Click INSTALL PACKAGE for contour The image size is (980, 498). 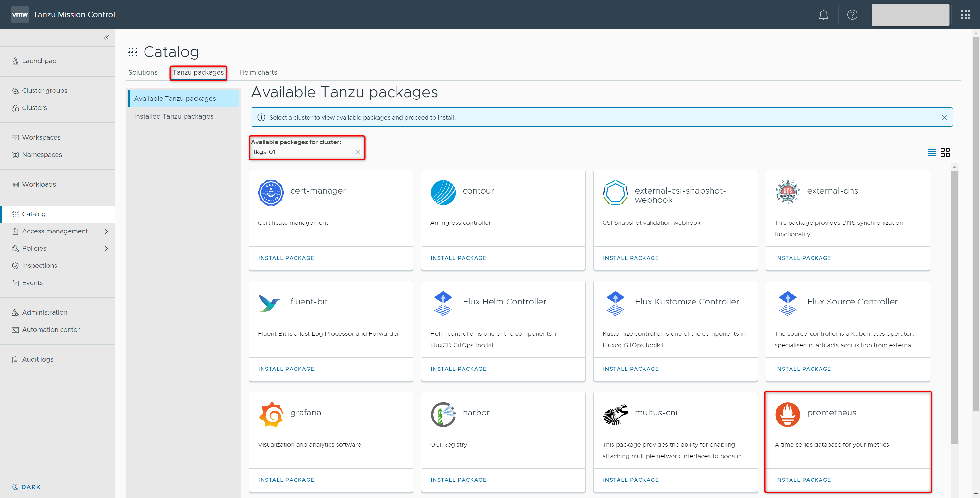(458, 258)
